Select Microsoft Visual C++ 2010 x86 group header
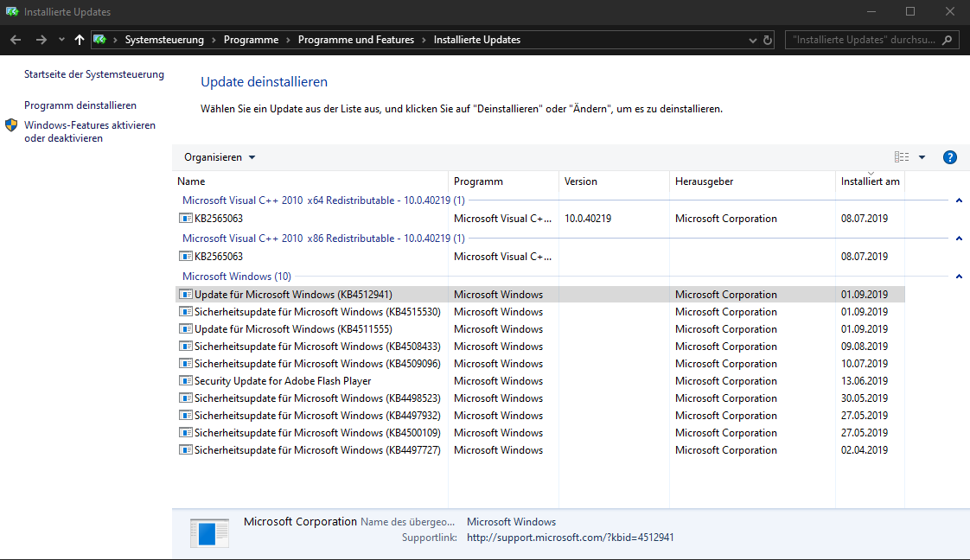 point(323,238)
